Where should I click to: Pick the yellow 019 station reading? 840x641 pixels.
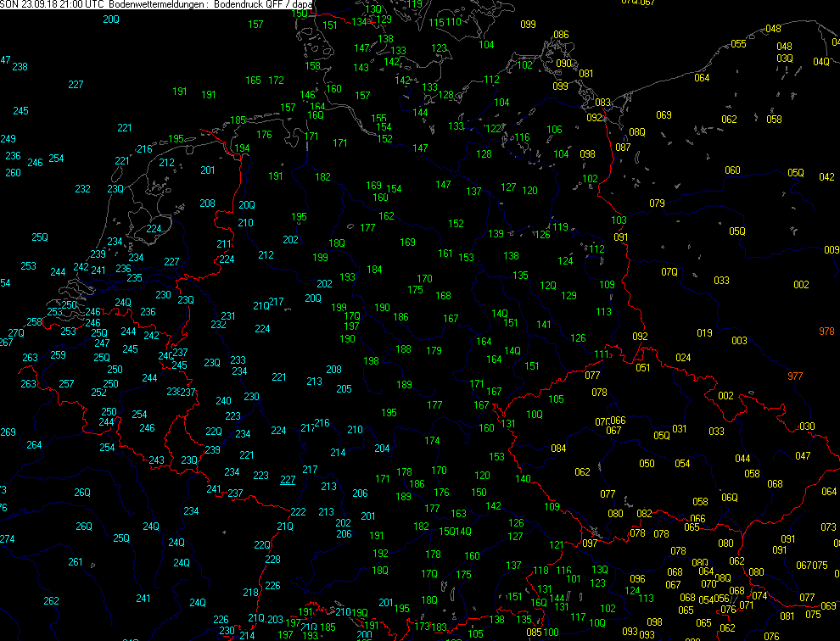pyautogui.click(x=704, y=333)
